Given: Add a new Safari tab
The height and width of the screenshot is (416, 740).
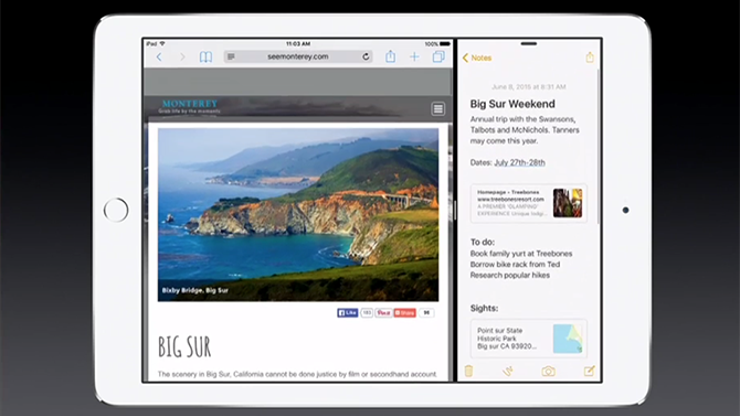Looking at the screenshot, I should click(415, 57).
